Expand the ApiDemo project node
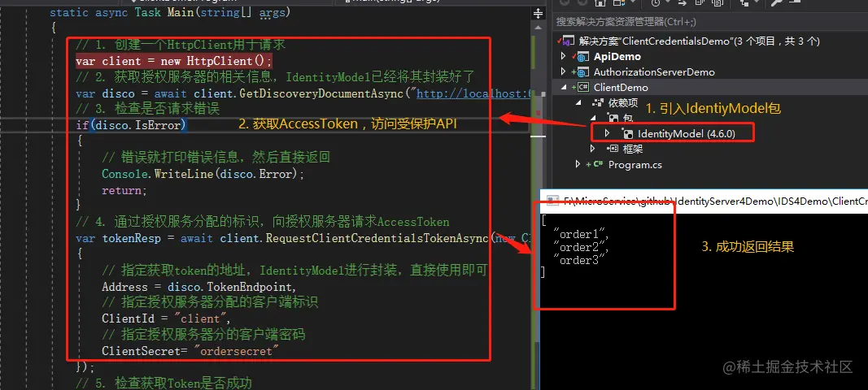Viewport: 868px width, 390px height. pos(564,56)
